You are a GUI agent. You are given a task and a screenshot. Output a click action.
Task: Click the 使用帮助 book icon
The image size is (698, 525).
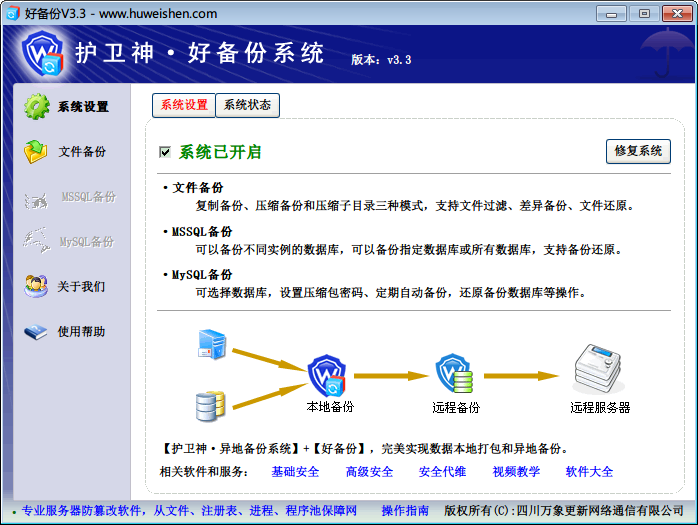coord(36,332)
